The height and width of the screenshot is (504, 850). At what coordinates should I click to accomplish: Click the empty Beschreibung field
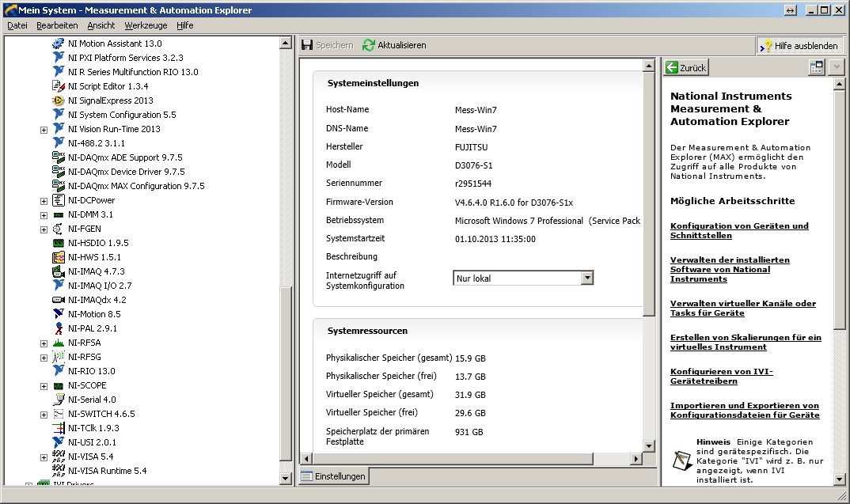click(548, 257)
